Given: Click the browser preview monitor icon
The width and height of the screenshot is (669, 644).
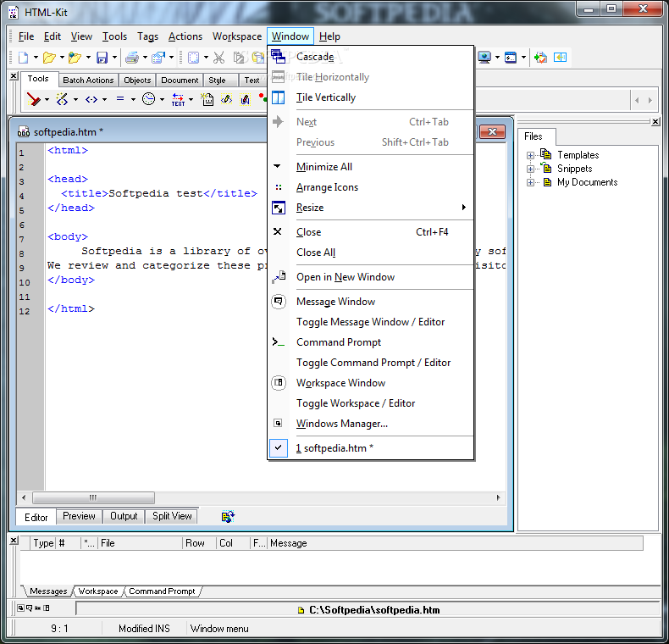Looking at the screenshot, I should 484,58.
